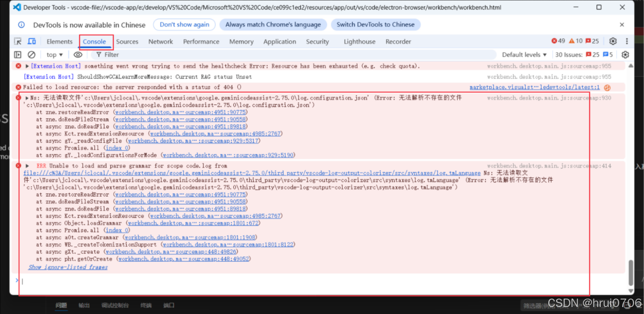Click the warning count 10 badge
This screenshot has height=314, width=644.
(576, 41)
